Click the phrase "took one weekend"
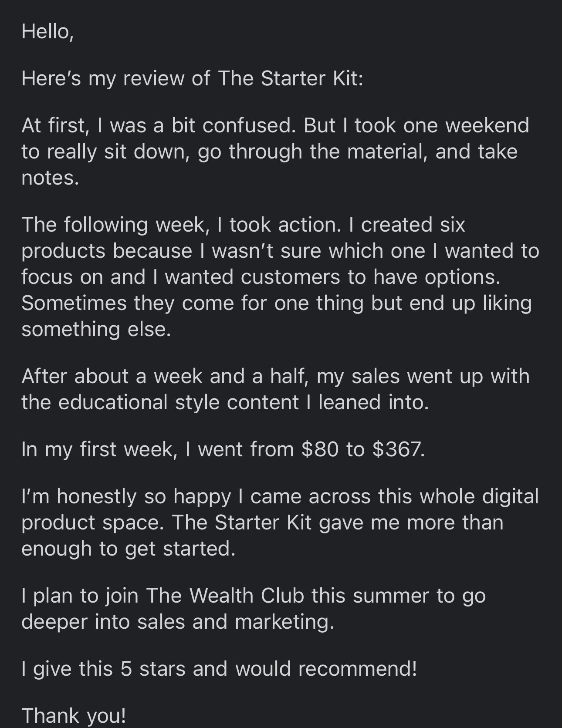The height and width of the screenshot is (728, 562). point(441,125)
